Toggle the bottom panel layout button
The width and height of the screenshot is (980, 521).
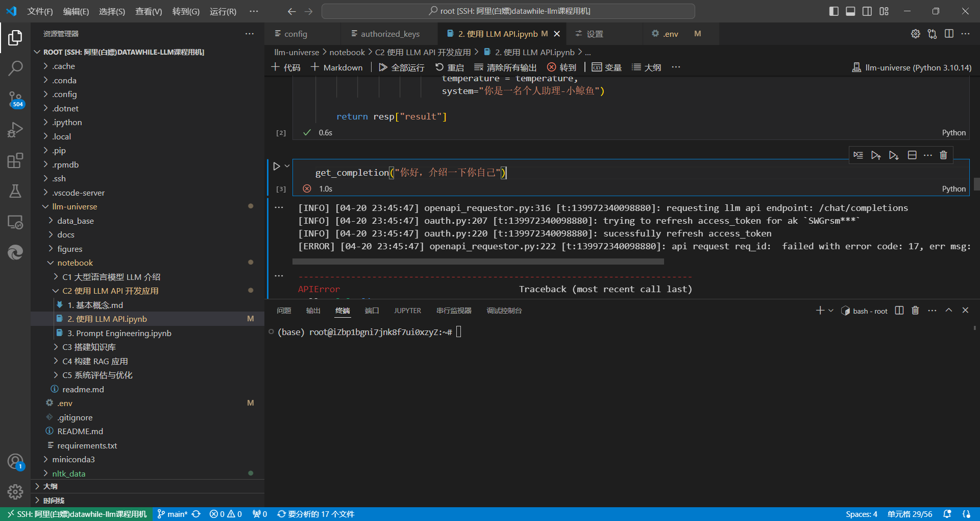coord(850,11)
